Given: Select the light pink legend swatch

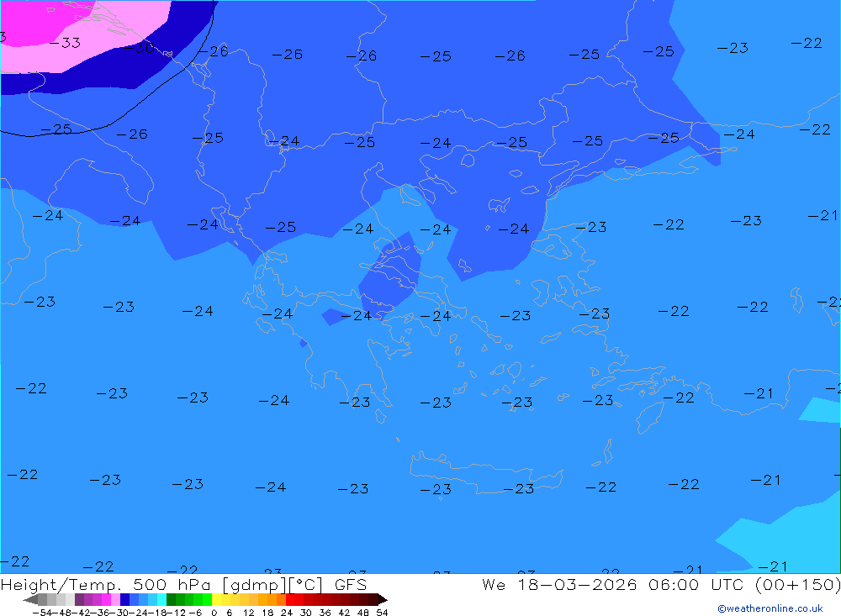Looking at the screenshot, I should pos(115,600).
